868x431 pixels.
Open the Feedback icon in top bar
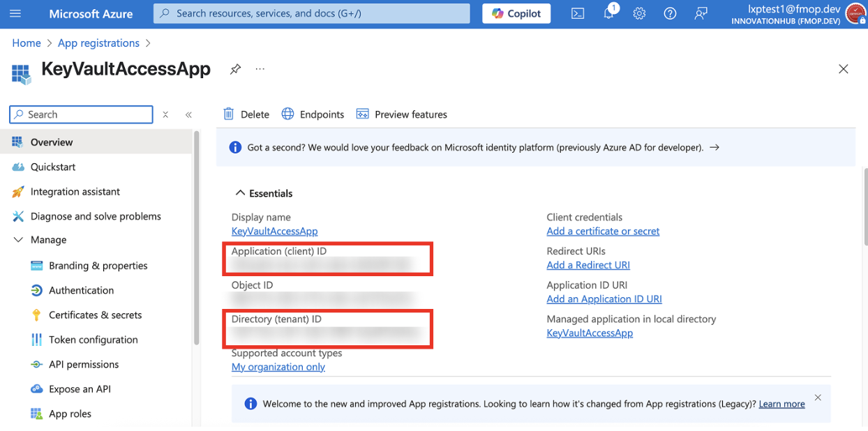[701, 13]
